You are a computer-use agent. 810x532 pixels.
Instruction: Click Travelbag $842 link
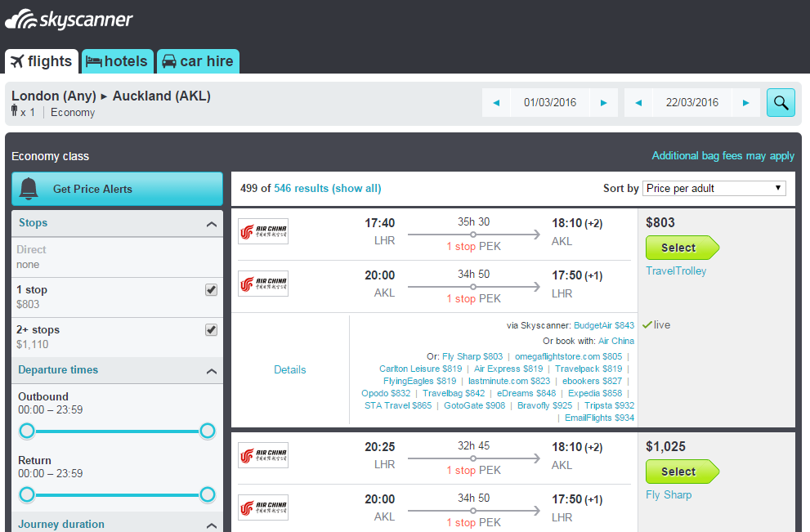[454, 393]
